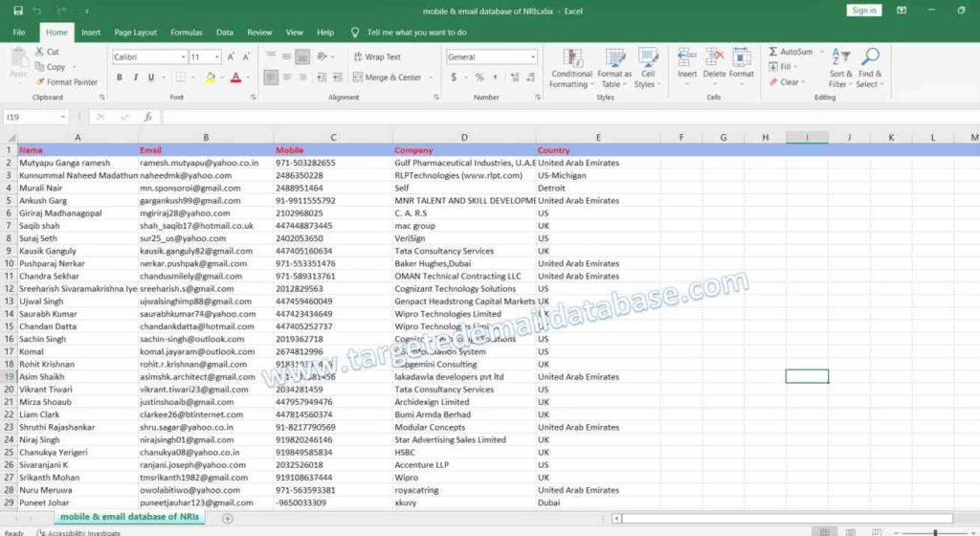The height and width of the screenshot is (536, 980).
Task: Apply the red font color
Action: click(x=235, y=78)
